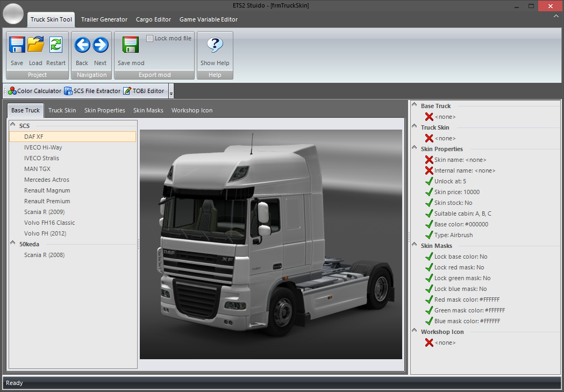Select MAN TGX truck
Viewport: 564px width, 392px height.
coord(73,169)
